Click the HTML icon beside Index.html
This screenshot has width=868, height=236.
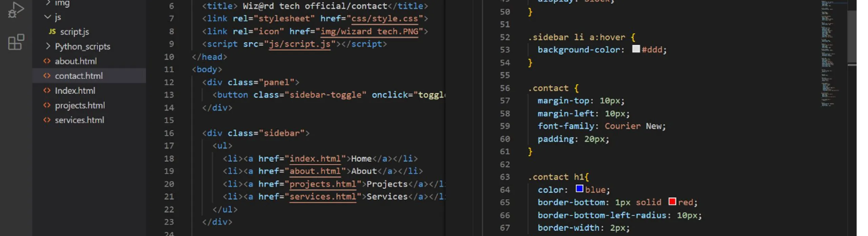pyautogui.click(x=47, y=91)
